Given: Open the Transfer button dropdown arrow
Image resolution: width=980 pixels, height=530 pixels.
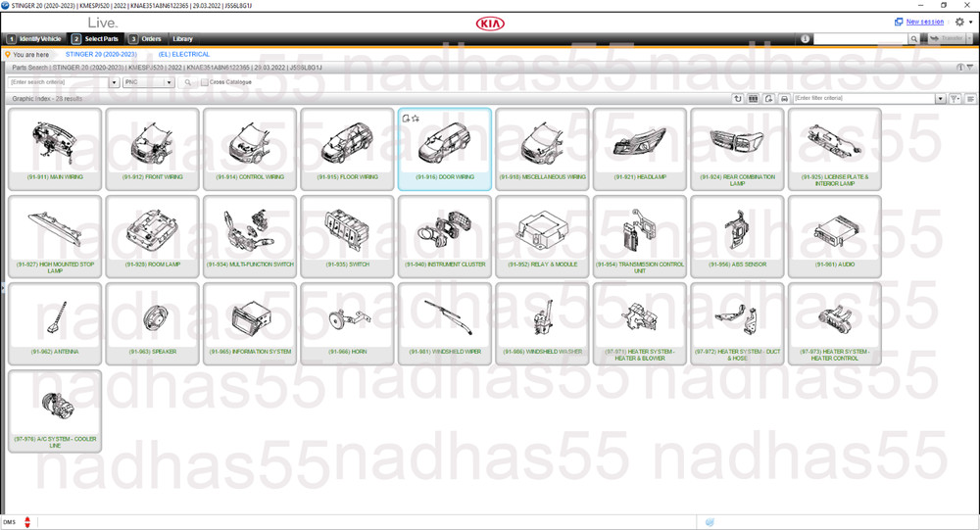Looking at the screenshot, I should pyautogui.click(x=969, y=39).
